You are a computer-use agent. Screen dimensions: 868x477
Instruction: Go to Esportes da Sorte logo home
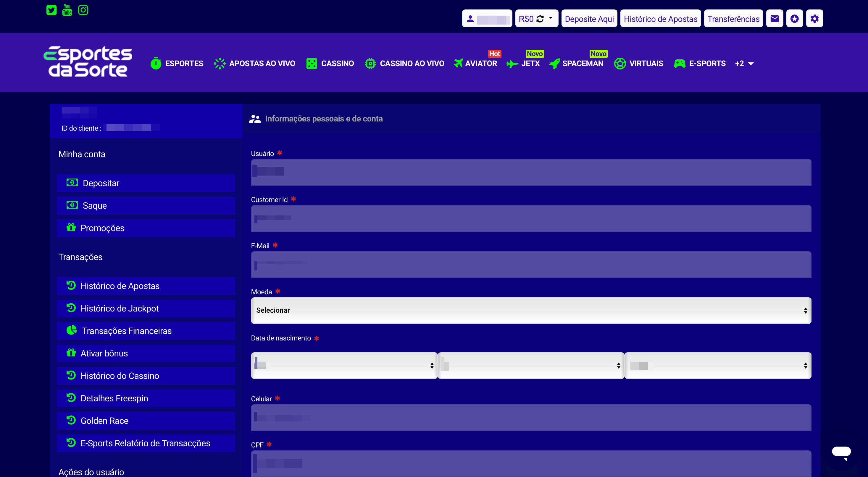click(x=88, y=61)
